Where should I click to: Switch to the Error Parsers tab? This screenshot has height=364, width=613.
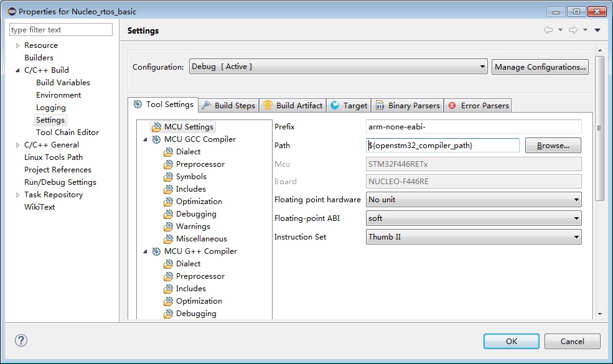[478, 106]
